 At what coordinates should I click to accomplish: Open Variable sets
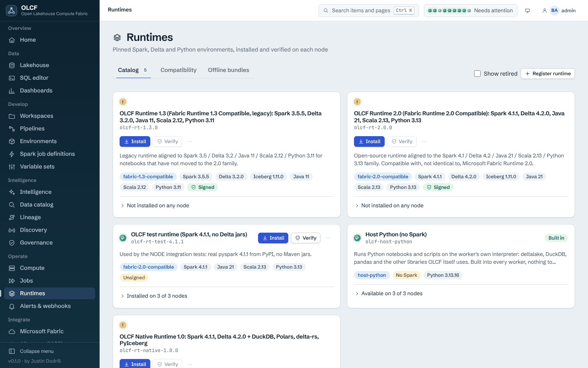49,166
